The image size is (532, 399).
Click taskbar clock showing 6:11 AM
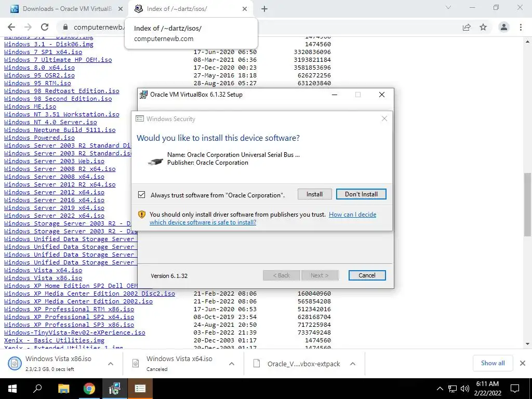click(x=487, y=389)
